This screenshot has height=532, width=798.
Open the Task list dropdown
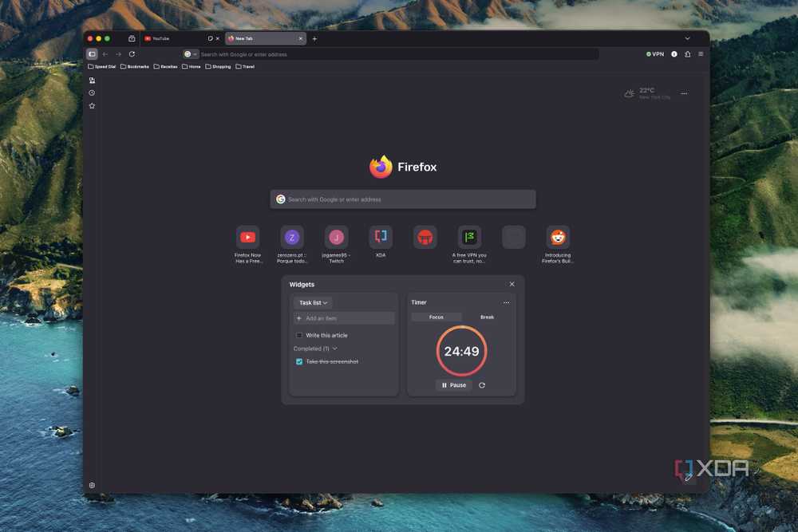[313, 302]
